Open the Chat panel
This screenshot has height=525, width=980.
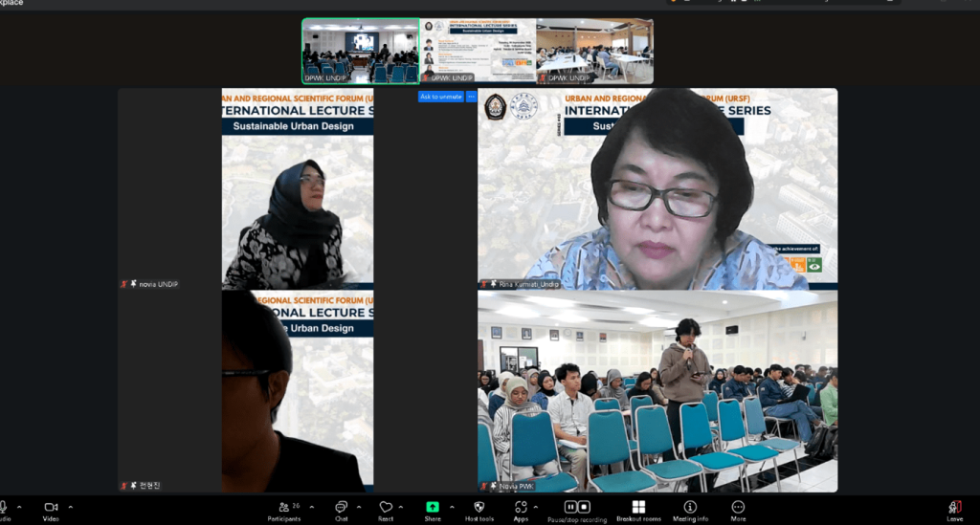341,508
